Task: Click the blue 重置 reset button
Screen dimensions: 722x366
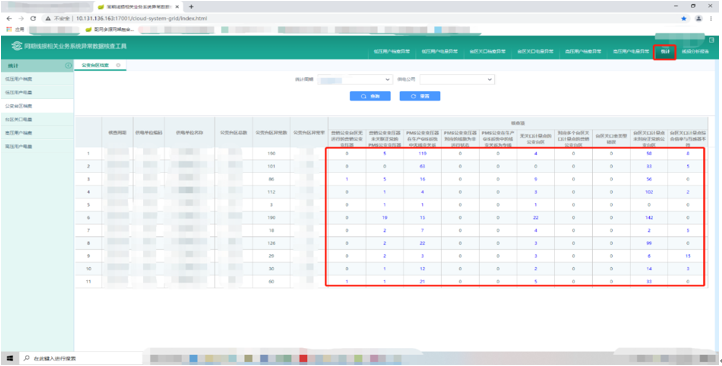Action: point(420,96)
